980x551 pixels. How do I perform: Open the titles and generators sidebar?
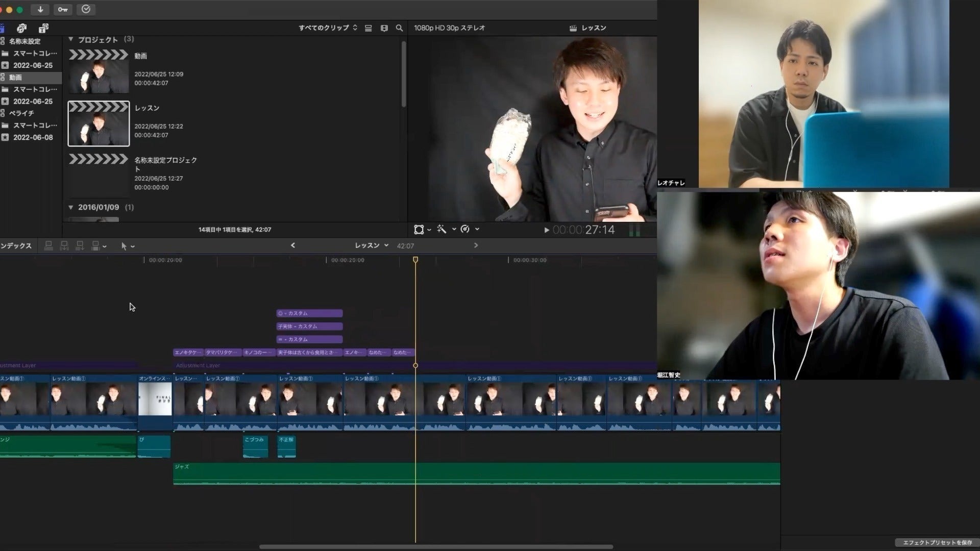coord(43,28)
